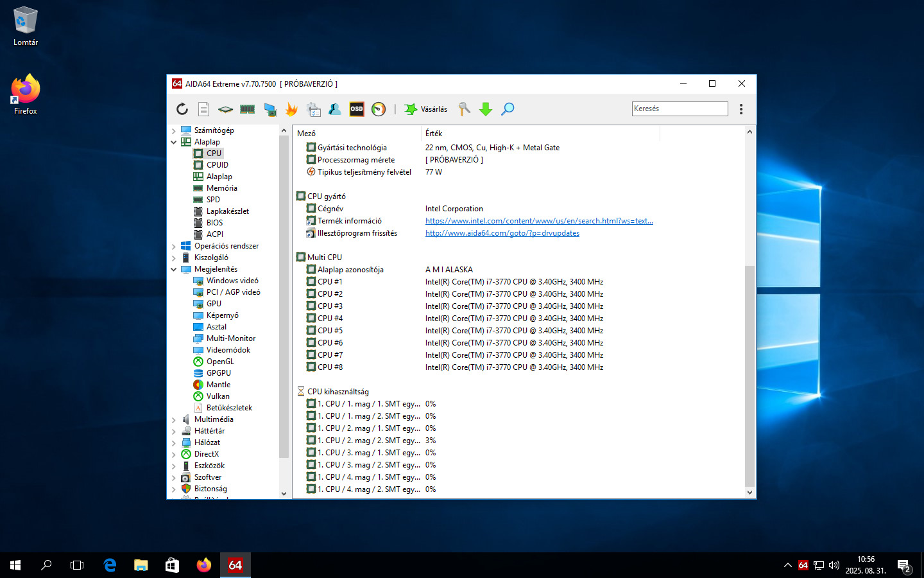Click the keys license icon
The image size is (924, 578).
464,109
